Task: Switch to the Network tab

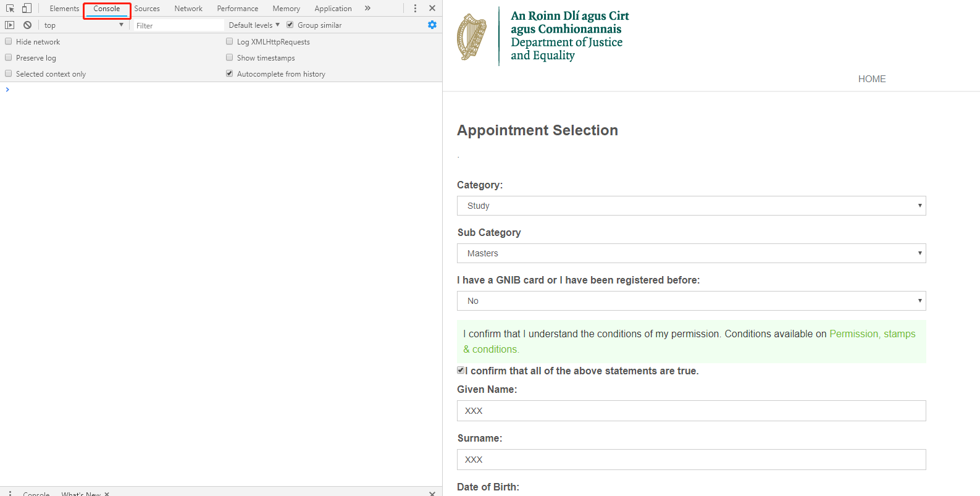Action: point(188,9)
